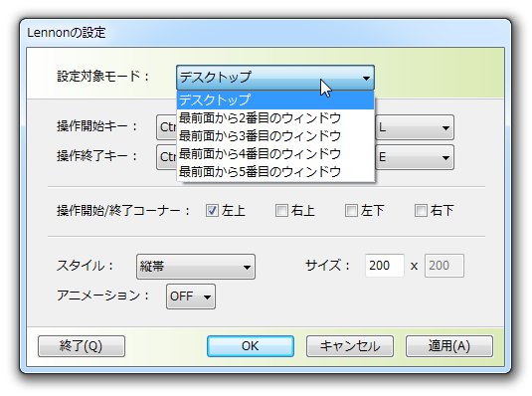532x396 pixels.
Task: Click the 終了(Q) button
Action: pyautogui.click(x=82, y=346)
